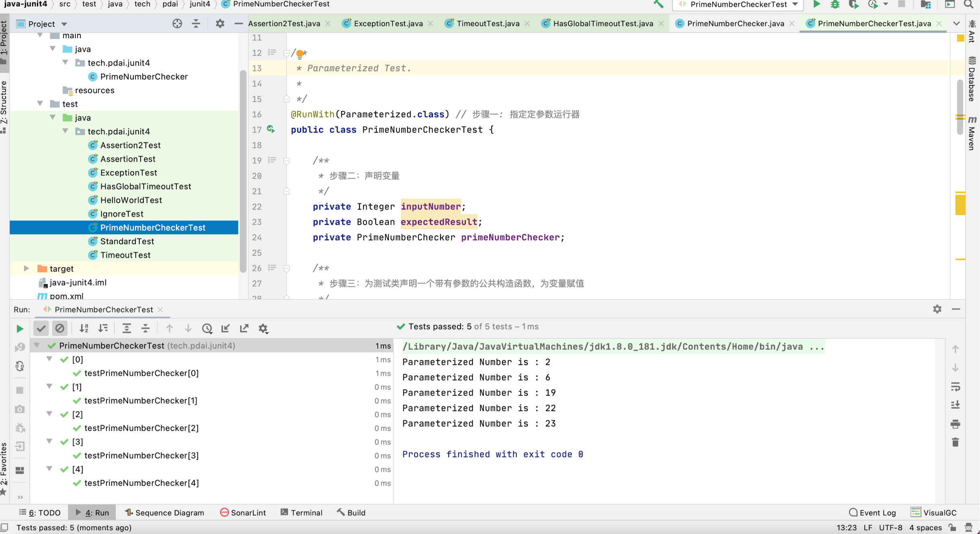The image size is (980, 534).
Task: Expand all test results
Action: [127, 328]
